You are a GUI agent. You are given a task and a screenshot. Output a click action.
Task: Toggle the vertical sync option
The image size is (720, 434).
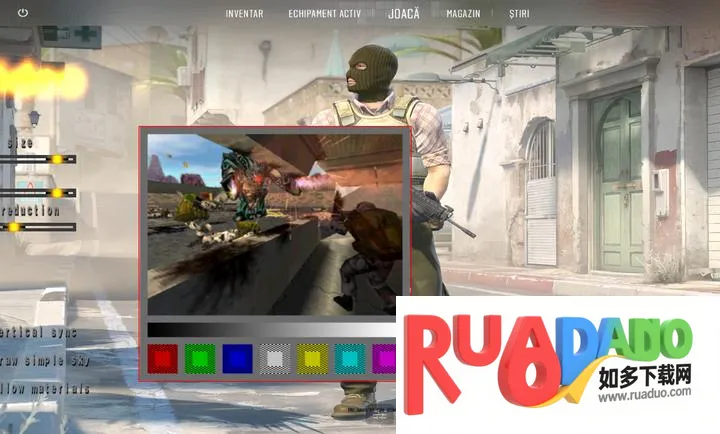point(40,333)
